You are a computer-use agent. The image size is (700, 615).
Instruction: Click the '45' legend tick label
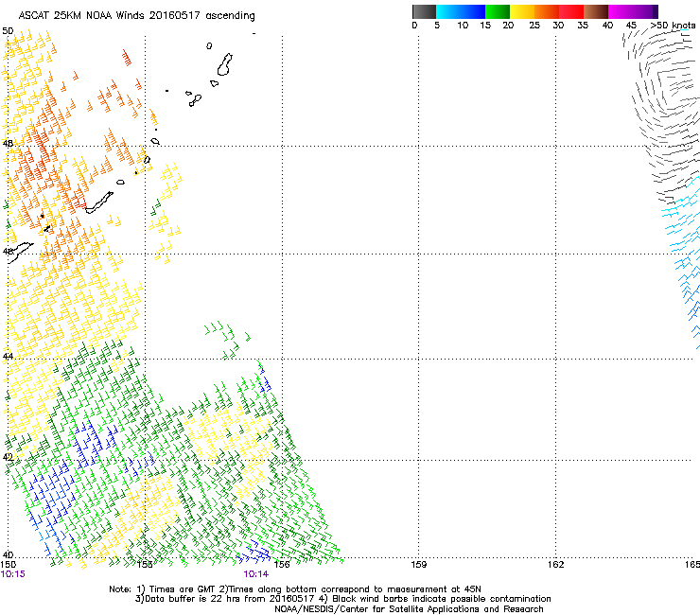click(631, 26)
